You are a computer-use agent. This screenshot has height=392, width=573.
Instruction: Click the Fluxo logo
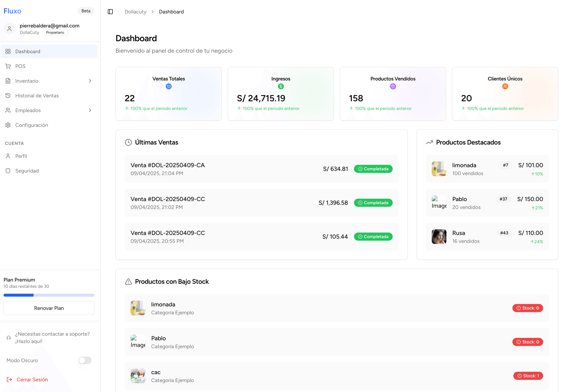12,11
